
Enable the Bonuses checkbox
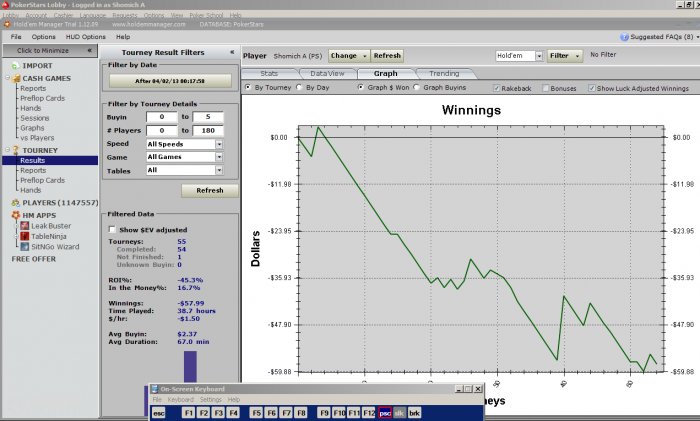[545, 88]
